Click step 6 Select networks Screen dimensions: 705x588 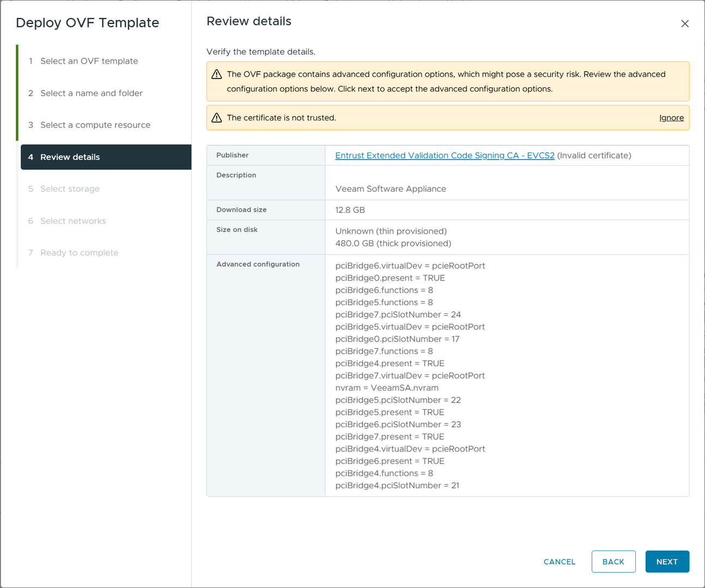(73, 221)
